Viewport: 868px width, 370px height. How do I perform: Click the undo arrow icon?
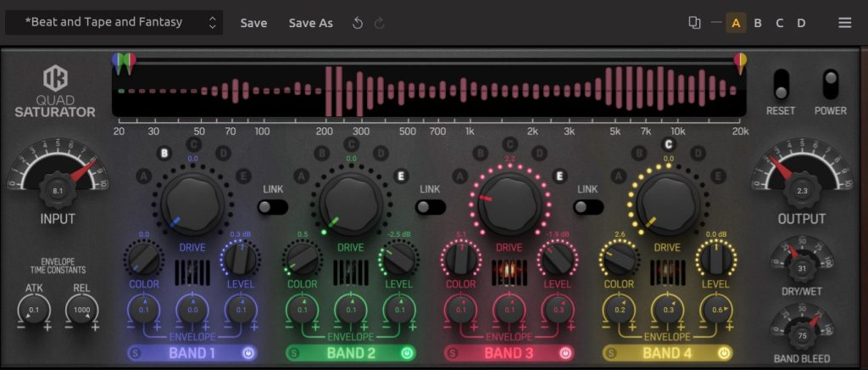tap(358, 23)
